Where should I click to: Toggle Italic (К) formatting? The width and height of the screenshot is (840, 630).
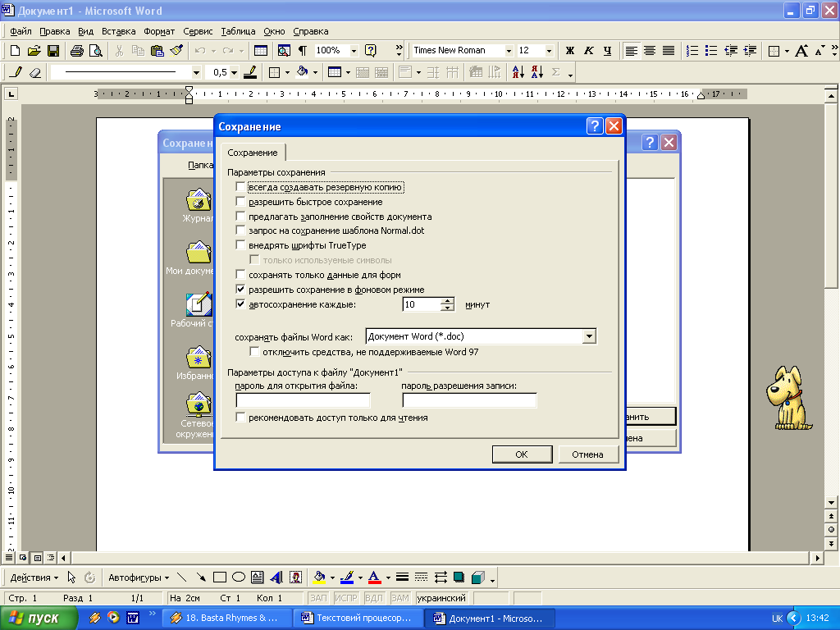589,50
